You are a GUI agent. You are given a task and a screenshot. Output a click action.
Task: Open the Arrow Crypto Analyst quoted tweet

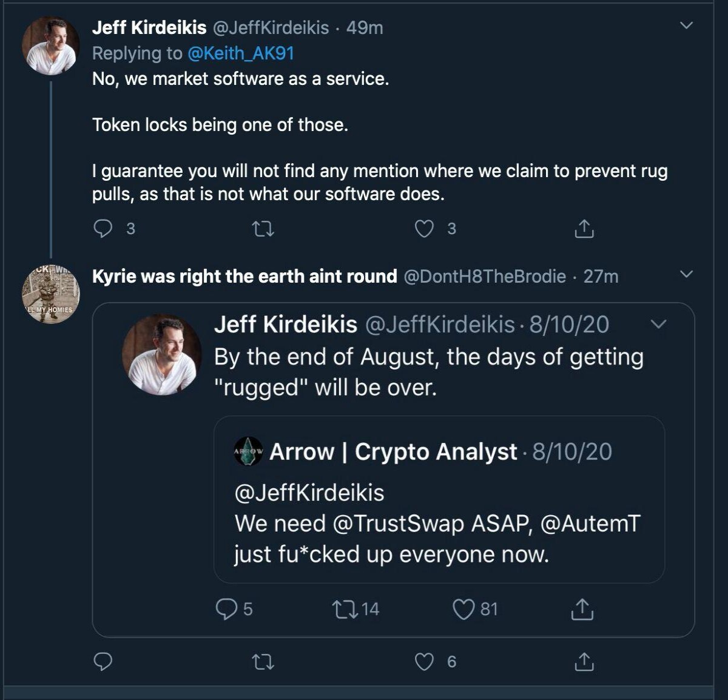(439, 499)
